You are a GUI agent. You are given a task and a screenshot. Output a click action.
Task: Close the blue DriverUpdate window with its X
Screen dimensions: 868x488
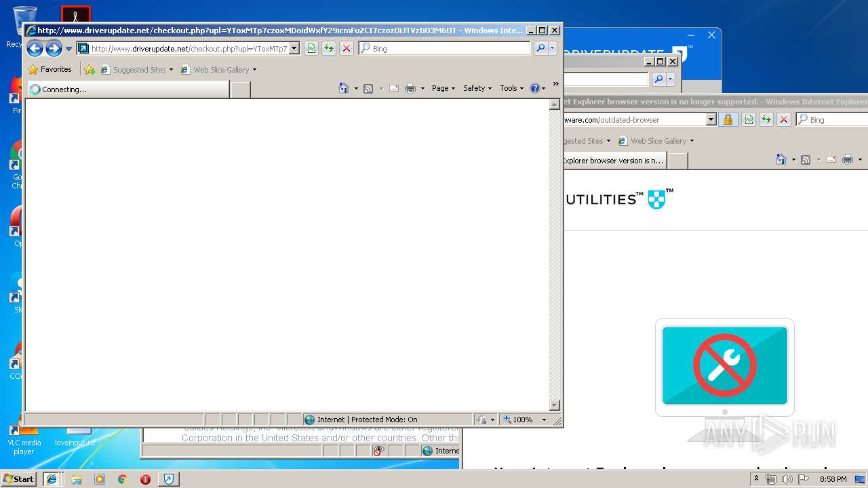pyautogui.click(x=711, y=35)
